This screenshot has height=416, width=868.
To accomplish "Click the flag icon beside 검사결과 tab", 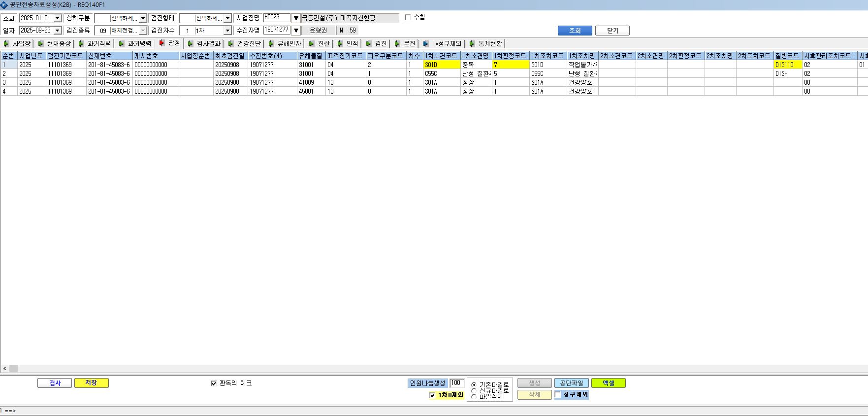I will click(191, 44).
